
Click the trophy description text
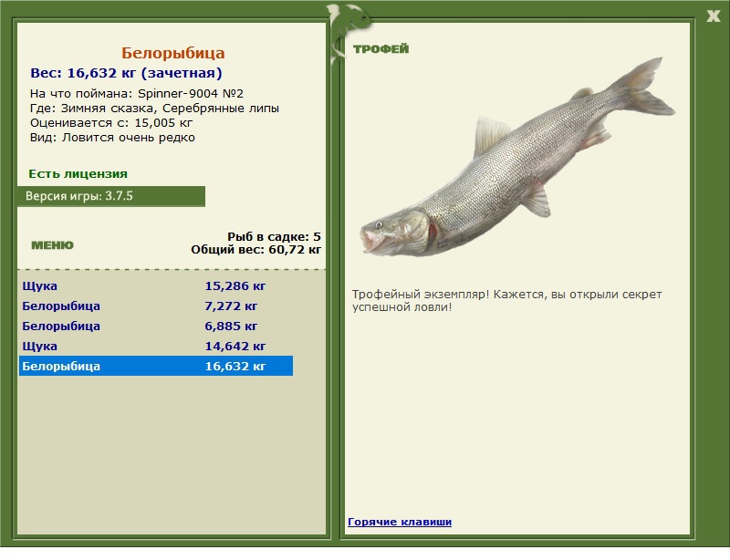click(507, 301)
